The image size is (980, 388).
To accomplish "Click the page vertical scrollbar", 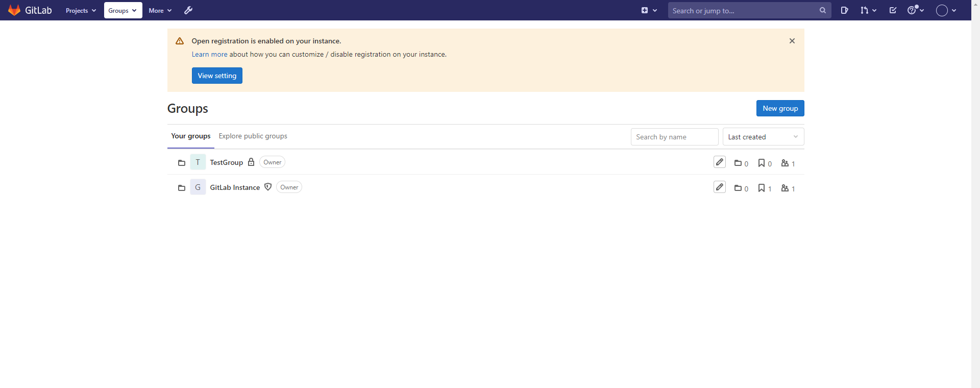I will [x=975, y=194].
